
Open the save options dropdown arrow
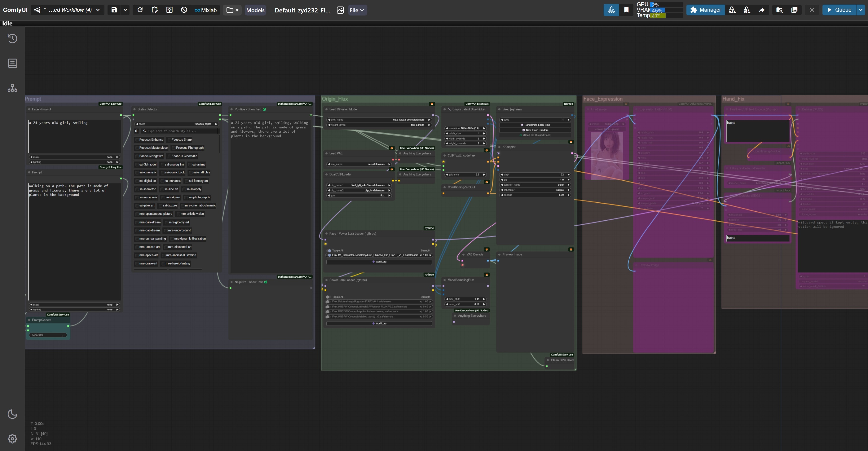[125, 10]
